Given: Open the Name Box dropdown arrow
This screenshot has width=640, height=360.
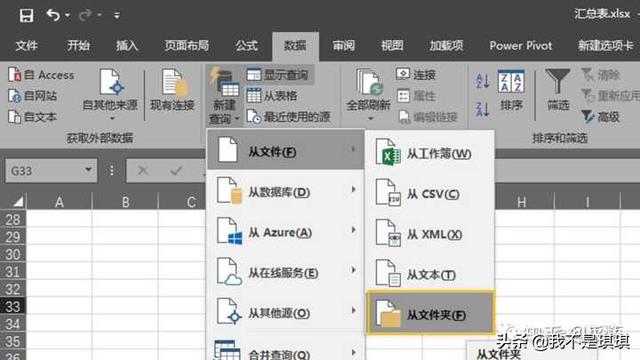Looking at the screenshot, I should tap(88, 170).
